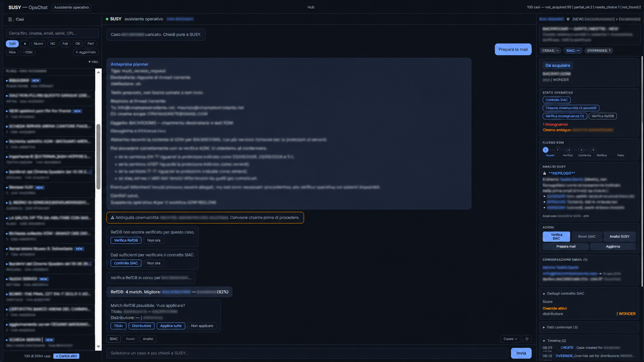Click the warning triangle in Ambiguità banner
The height and width of the screenshot is (362, 644).
coord(112,218)
